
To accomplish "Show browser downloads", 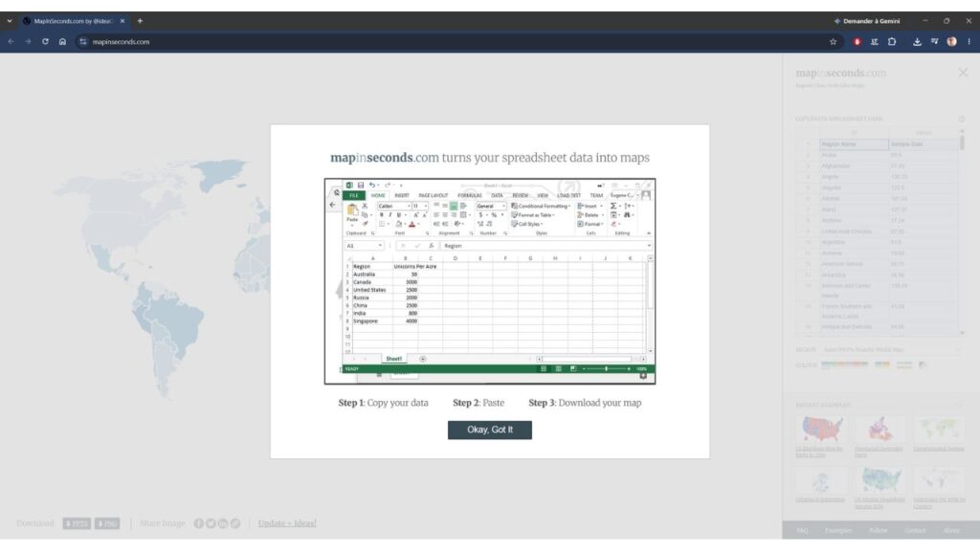I will pos(917,42).
